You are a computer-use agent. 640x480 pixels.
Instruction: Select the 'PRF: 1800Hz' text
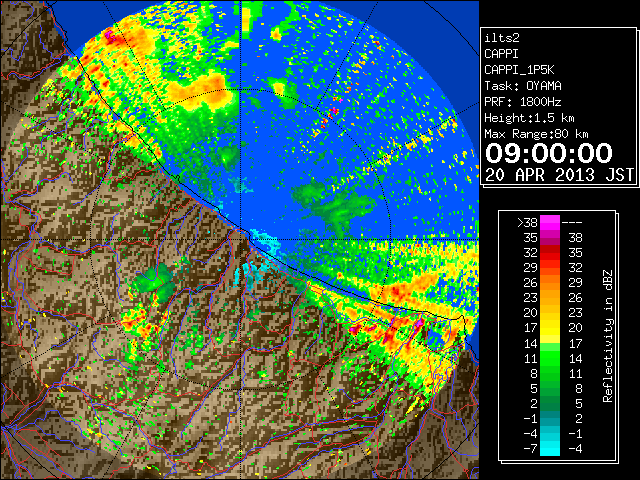click(x=523, y=102)
